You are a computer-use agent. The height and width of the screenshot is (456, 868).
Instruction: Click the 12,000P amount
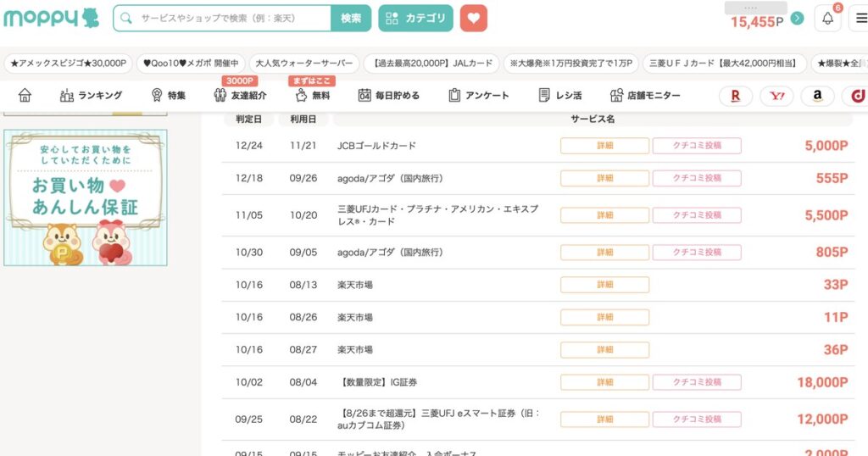(x=822, y=420)
